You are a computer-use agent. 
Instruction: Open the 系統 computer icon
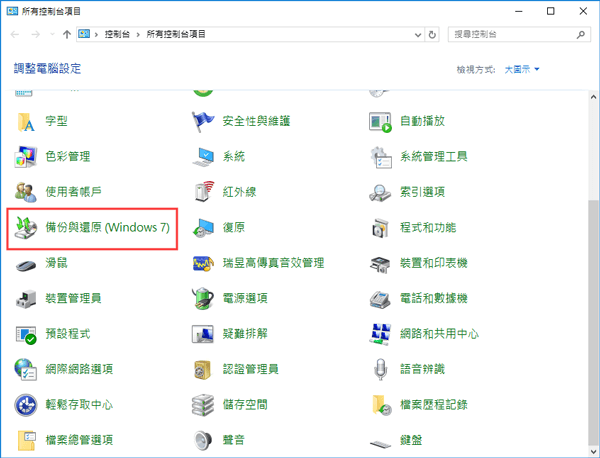click(203, 156)
